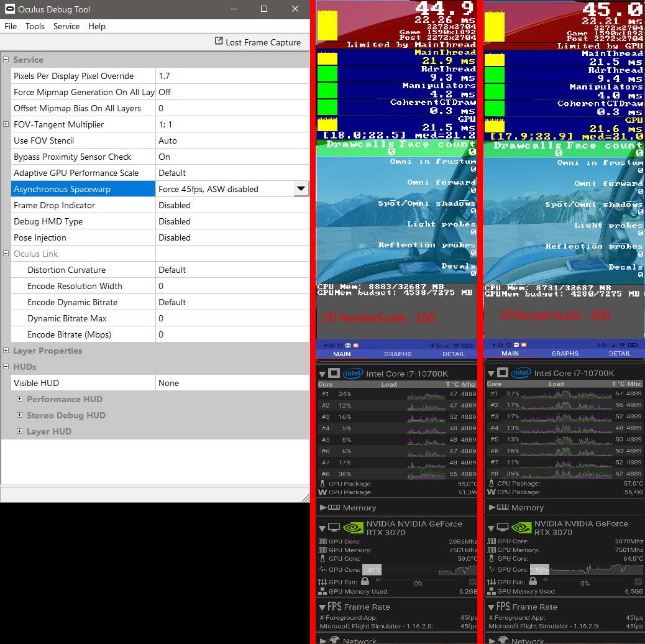Screen dimensions: 645x644
Task: Collapse the Intel Core i7-10700K section, right panel
Action: tap(491, 374)
